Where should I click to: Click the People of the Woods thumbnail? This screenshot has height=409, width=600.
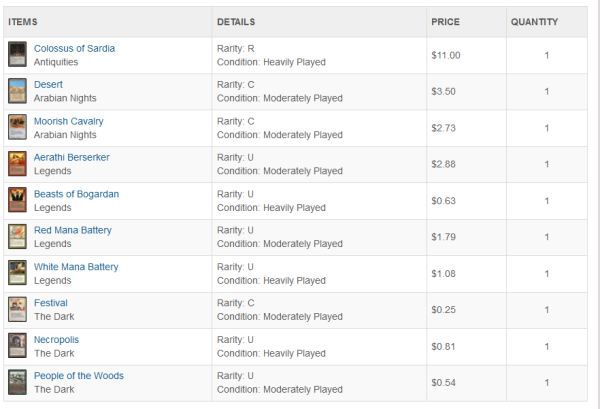(16, 382)
